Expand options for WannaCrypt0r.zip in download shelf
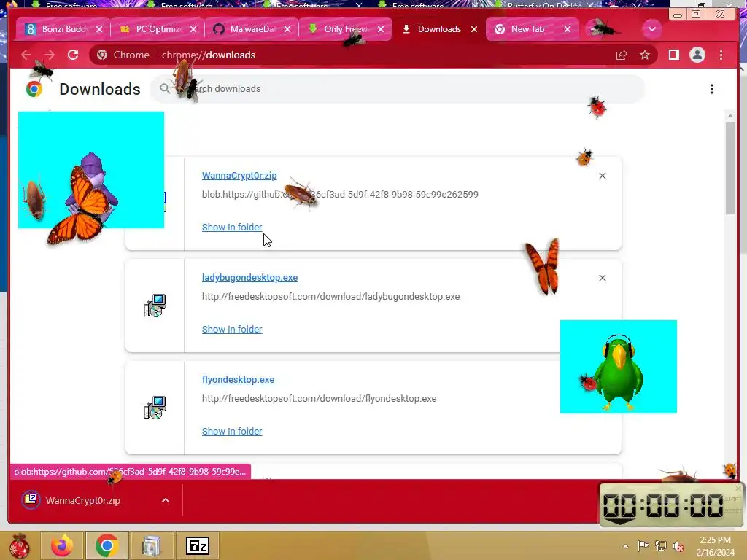747x560 pixels. pos(166,500)
